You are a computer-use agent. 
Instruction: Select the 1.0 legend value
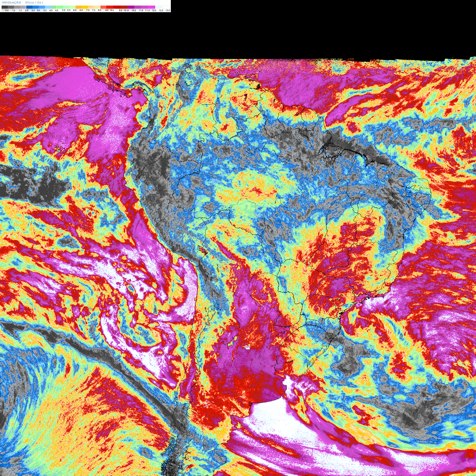pyautogui.click(x=13, y=10)
